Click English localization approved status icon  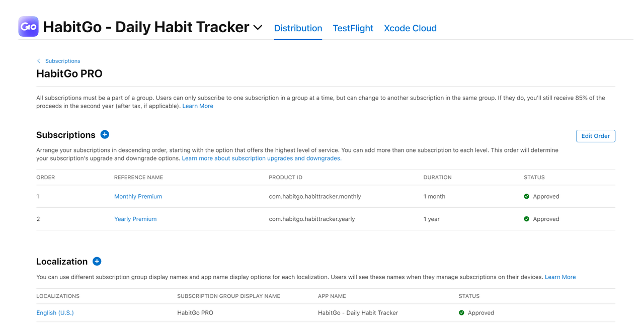coord(461,312)
